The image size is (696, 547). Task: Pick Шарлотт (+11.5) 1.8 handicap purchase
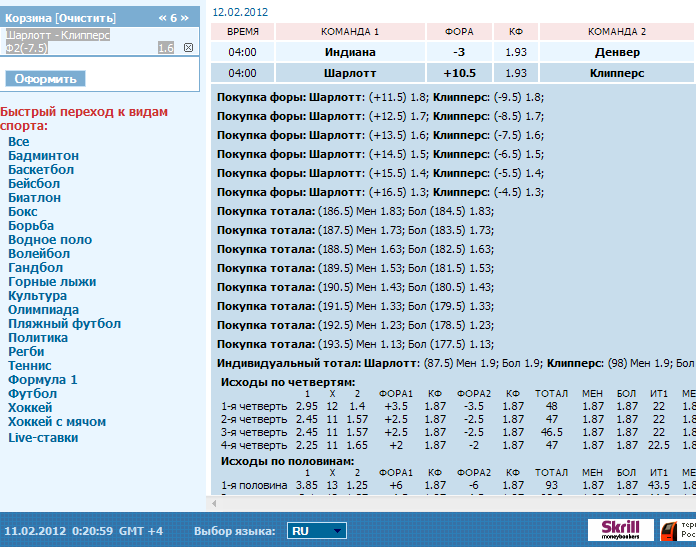[x=399, y=97]
